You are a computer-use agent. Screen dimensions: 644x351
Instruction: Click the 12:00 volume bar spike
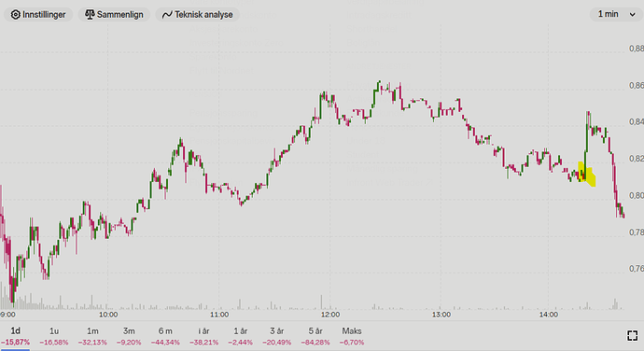click(322, 302)
